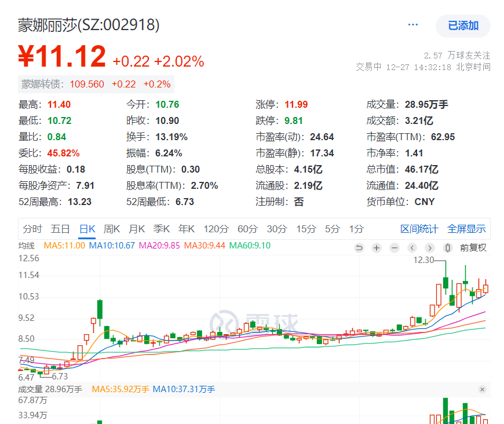Toggle the candlestick style icon
504x424 pixels.
click(447, 248)
